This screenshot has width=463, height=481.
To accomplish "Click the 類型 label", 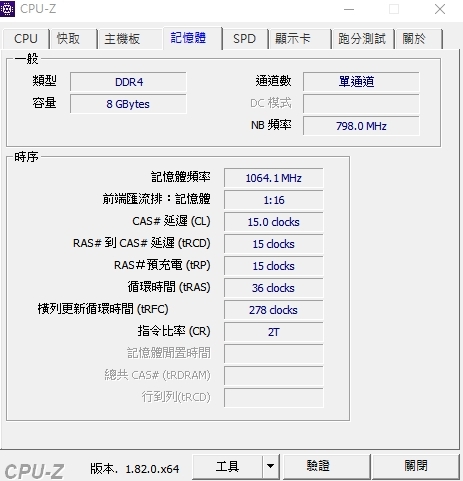I will (x=44, y=81).
